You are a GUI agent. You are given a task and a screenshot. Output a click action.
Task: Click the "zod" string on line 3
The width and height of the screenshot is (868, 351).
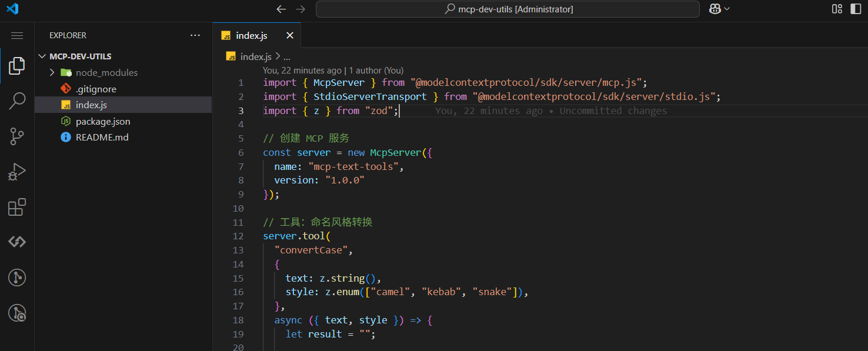[x=379, y=111]
